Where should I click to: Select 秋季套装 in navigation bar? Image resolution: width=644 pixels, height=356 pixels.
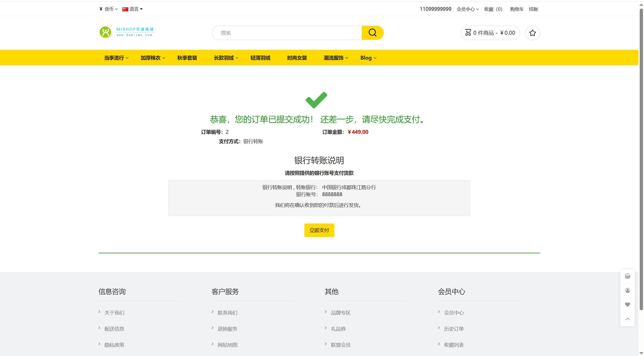pos(187,58)
